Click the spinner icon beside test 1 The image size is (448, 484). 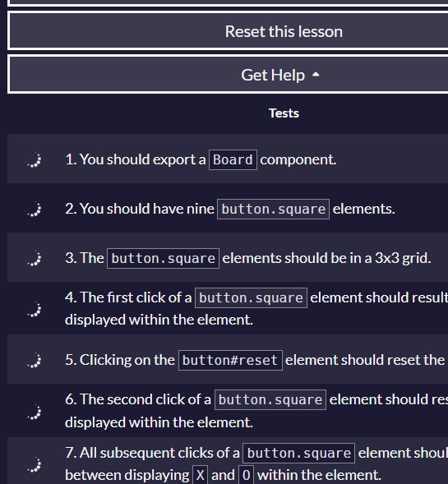35,160
